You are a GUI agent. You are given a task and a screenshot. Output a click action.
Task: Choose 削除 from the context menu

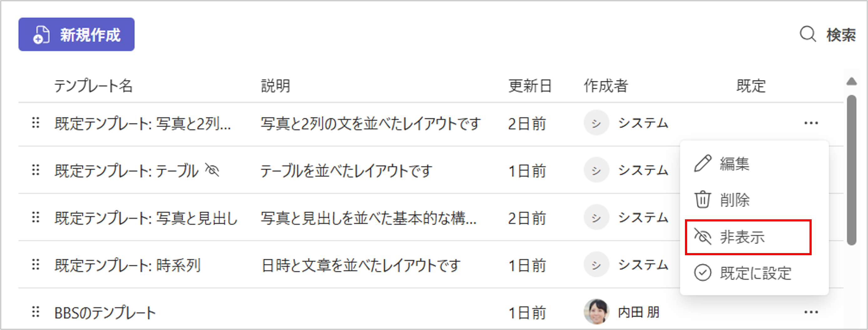coord(735,200)
